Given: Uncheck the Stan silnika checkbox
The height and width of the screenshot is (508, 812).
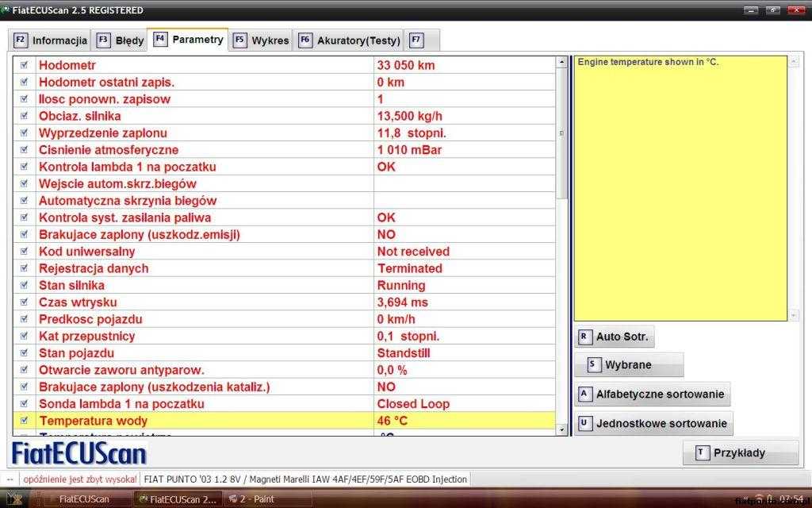Looking at the screenshot, I should coord(24,285).
